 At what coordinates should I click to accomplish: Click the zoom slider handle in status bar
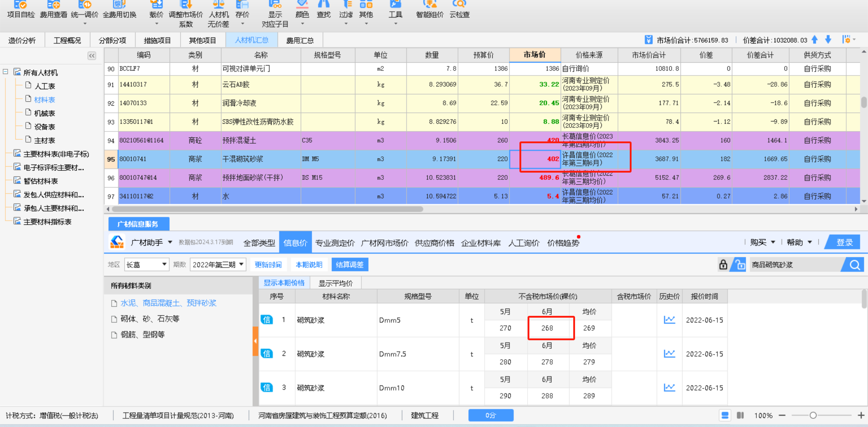coord(813,415)
